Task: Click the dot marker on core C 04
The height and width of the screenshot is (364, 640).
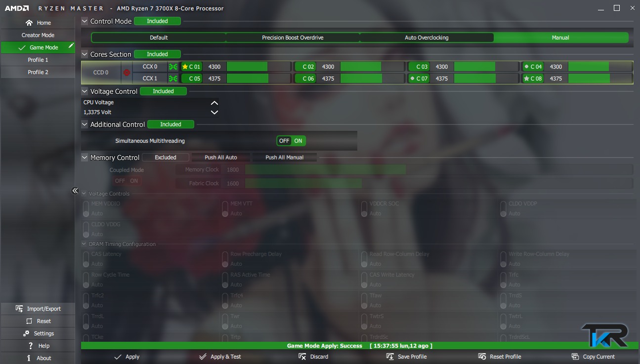Action: tap(526, 67)
